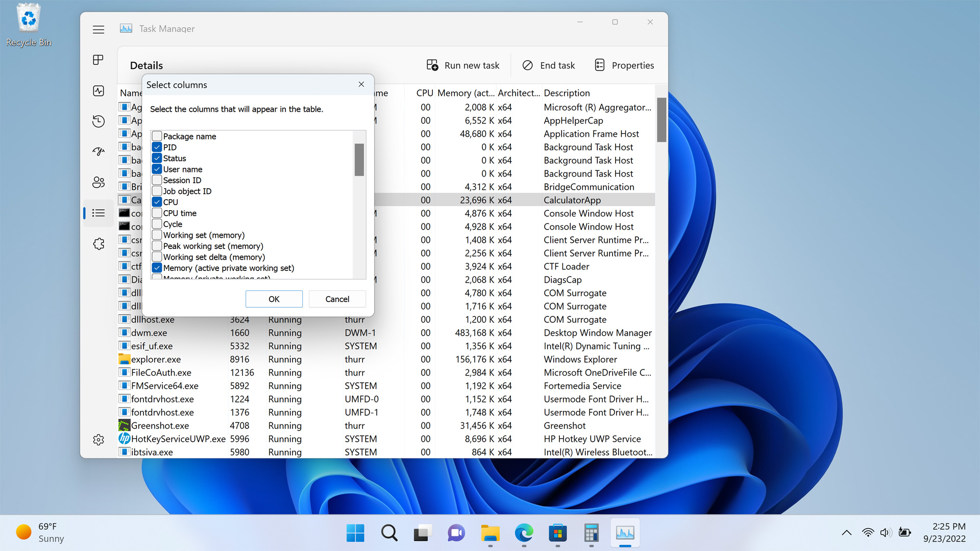Check the Session ID checkbox
This screenshot has width=980, height=551.
point(157,180)
